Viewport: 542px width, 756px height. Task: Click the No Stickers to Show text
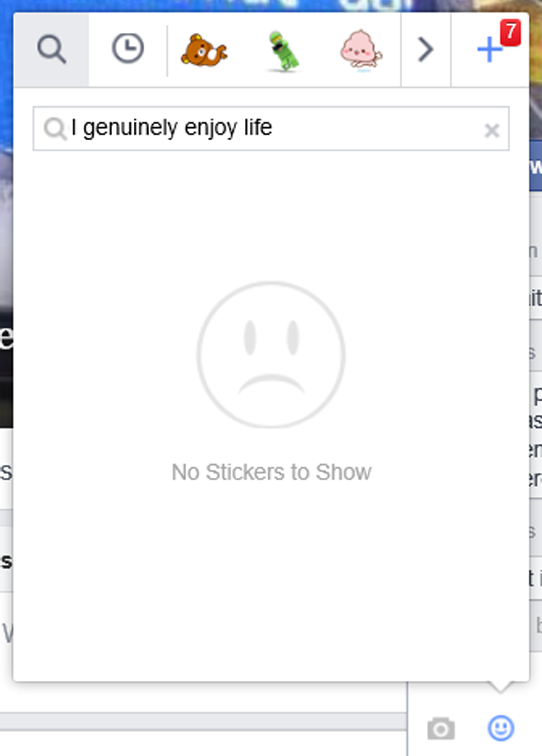271,472
